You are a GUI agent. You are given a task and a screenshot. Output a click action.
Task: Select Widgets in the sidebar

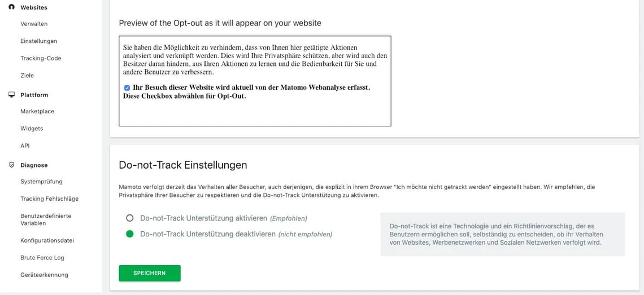(32, 129)
